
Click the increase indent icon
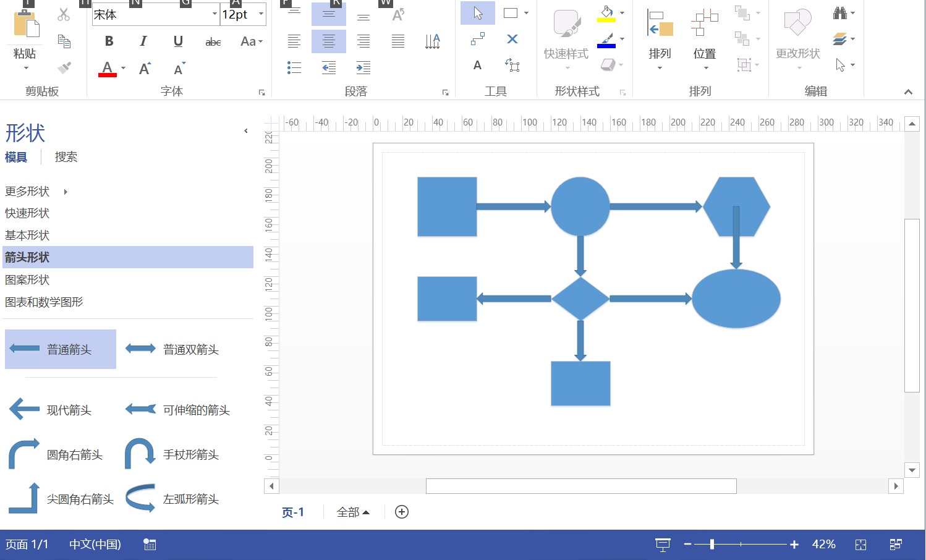[363, 67]
